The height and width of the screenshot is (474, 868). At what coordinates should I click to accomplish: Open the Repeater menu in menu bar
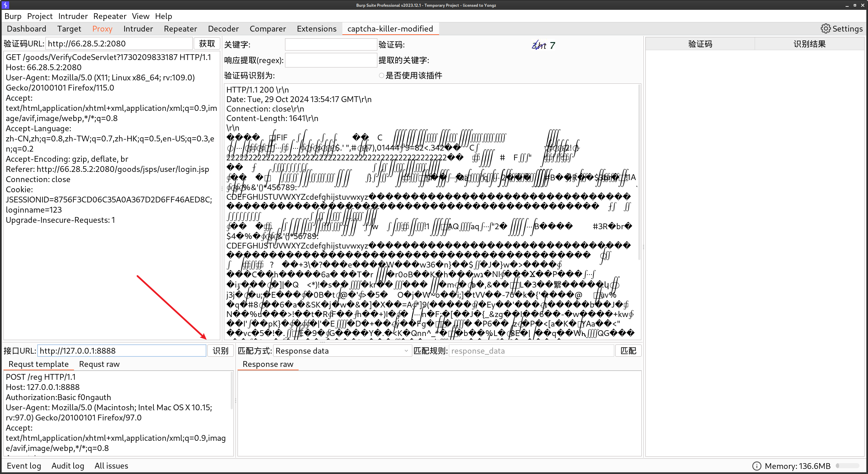coord(110,16)
